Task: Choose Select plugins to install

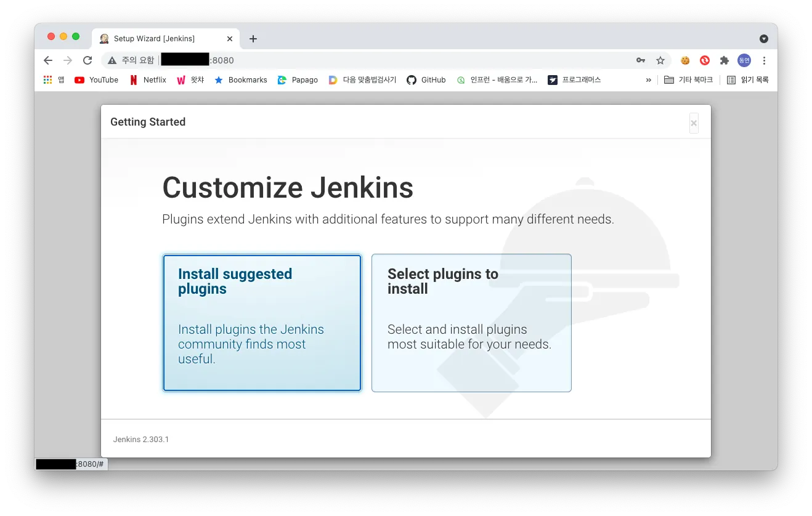Action: [471, 323]
